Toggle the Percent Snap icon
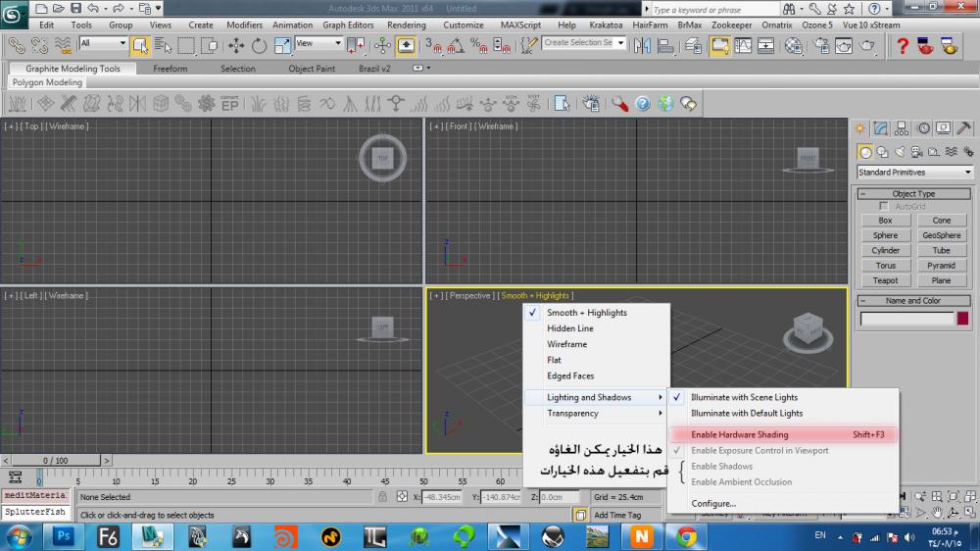The height and width of the screenshot is (551, 980). tap(479, 46)
